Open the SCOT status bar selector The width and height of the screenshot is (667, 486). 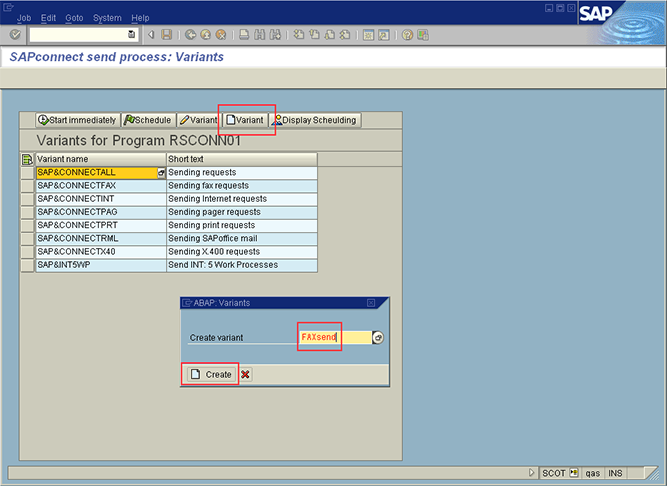[574, 473]
